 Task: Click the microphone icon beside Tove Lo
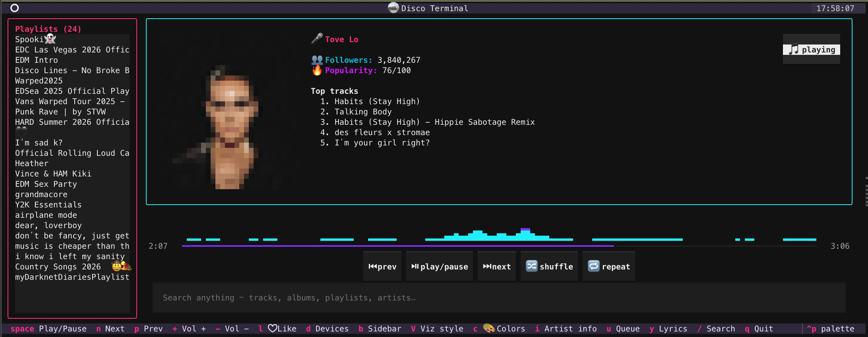[317, 39]
